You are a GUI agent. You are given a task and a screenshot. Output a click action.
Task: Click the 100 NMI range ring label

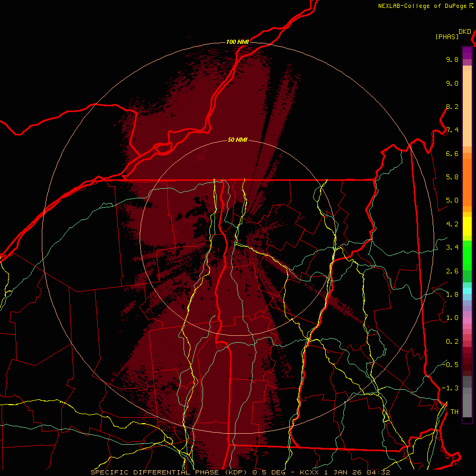pos(237,42)
